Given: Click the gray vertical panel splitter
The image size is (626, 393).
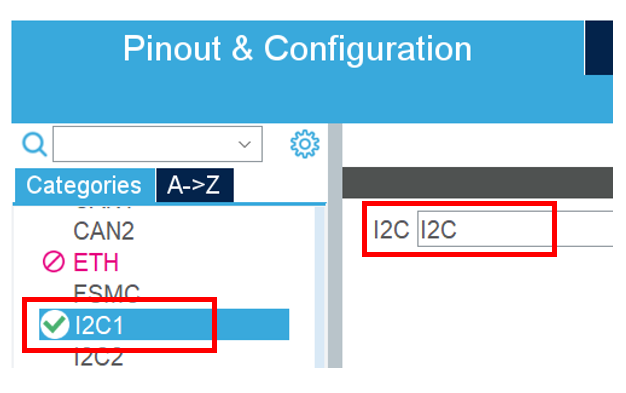Looking at the screenshot, I should tap(335, 246).
